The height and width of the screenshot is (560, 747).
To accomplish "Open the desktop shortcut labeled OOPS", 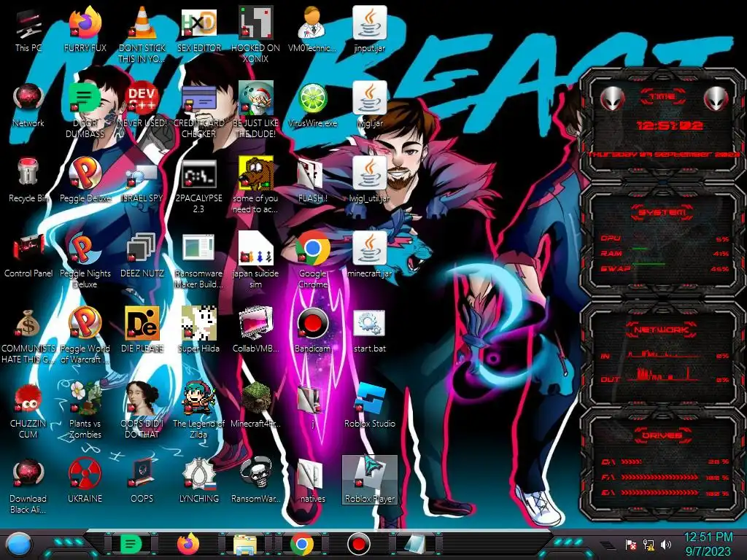I will (142, 480).
